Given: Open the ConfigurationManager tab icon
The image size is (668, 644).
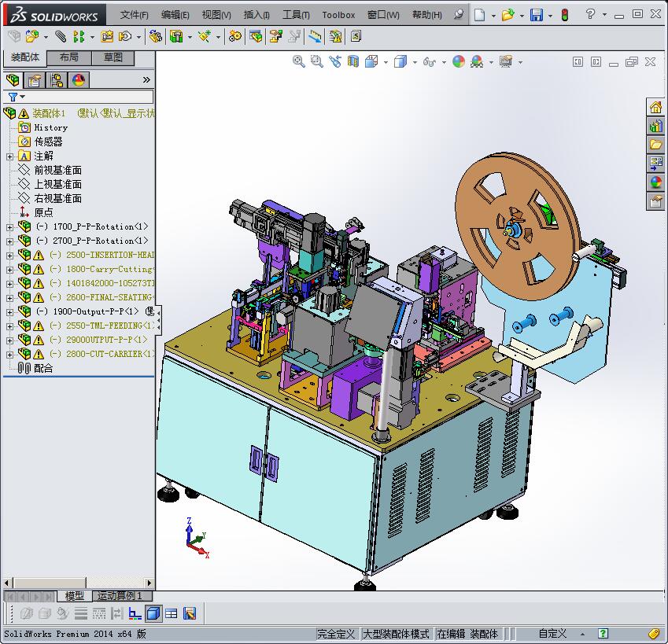Looking at the screenshot, I should pyautogui.click(x=56, y=80).
